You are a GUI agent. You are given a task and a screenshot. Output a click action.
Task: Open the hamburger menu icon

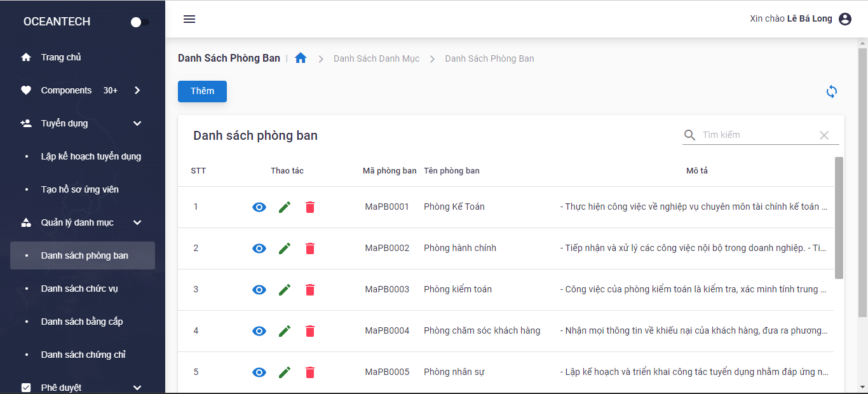pyautogui.click(x=189, y=19)
